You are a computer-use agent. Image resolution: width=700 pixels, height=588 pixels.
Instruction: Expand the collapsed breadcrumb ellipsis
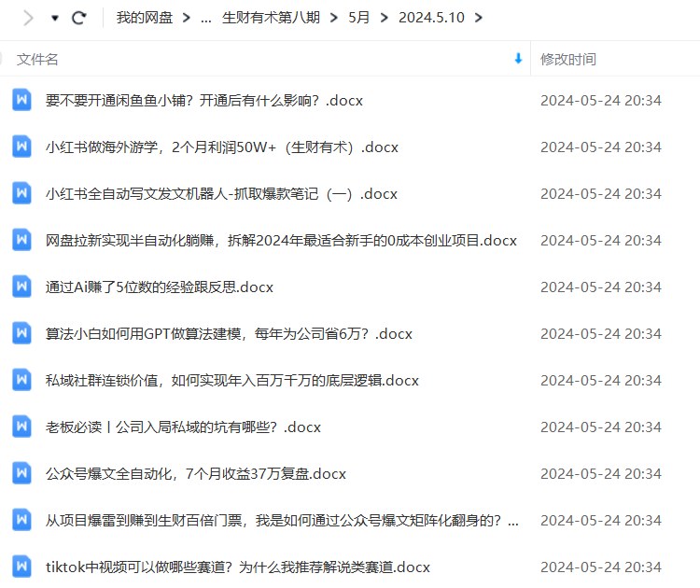[205, 18]
